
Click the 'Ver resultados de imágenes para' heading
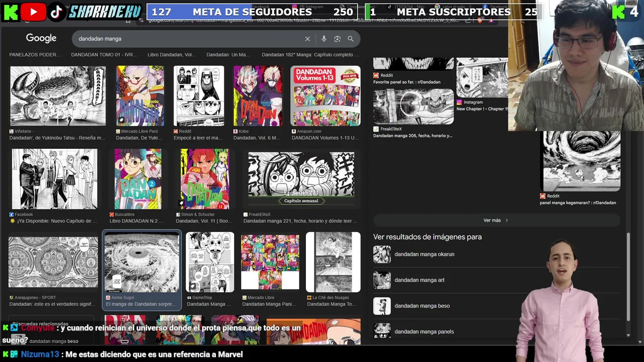(x=427, y=237)
